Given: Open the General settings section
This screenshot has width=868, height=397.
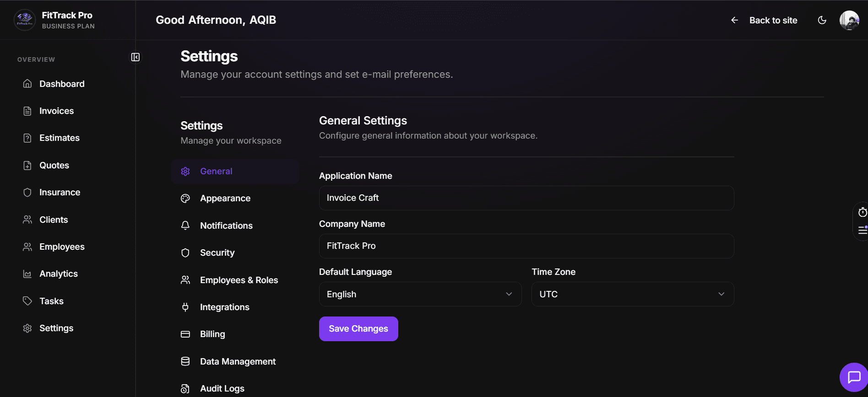Looking at the screenshot, I should (235, 172).
